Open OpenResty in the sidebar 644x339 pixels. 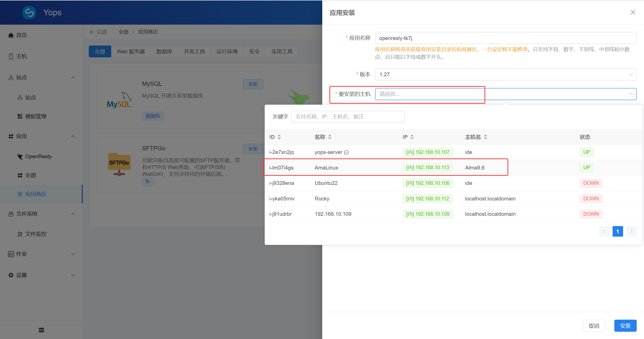[38, 156]
